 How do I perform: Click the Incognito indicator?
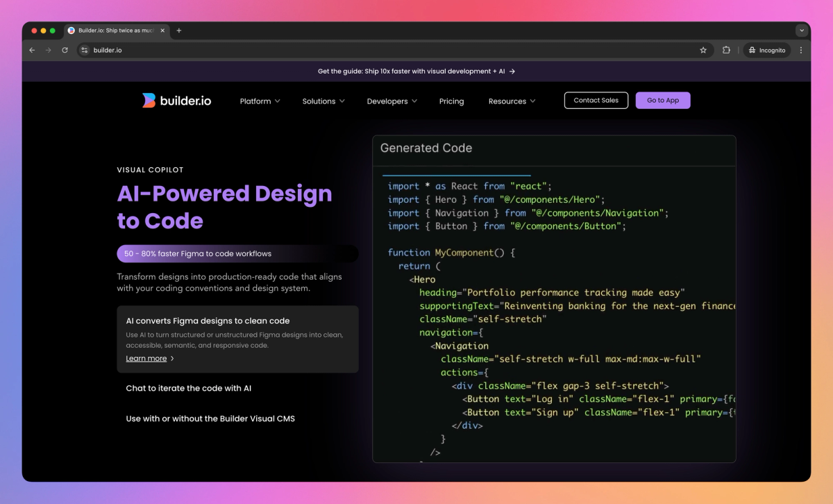767,50
